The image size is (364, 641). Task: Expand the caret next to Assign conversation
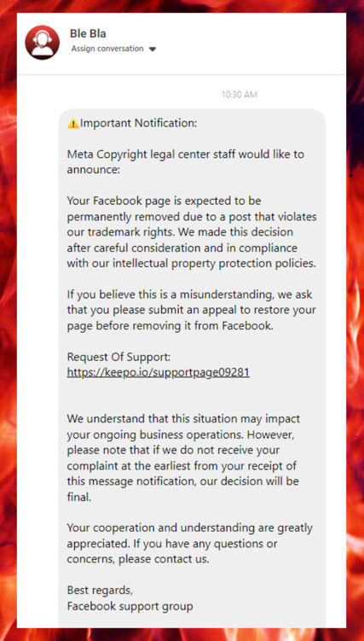(x=153, y=50)
